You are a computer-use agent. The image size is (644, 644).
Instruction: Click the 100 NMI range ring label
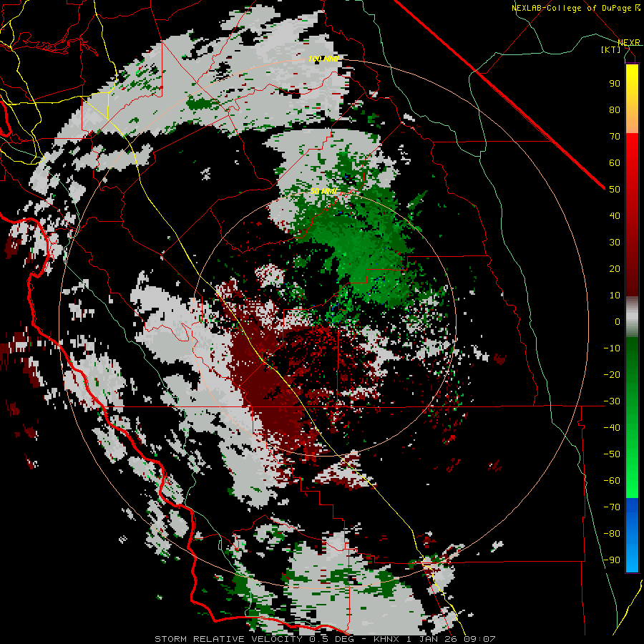[x=323, y=59]
